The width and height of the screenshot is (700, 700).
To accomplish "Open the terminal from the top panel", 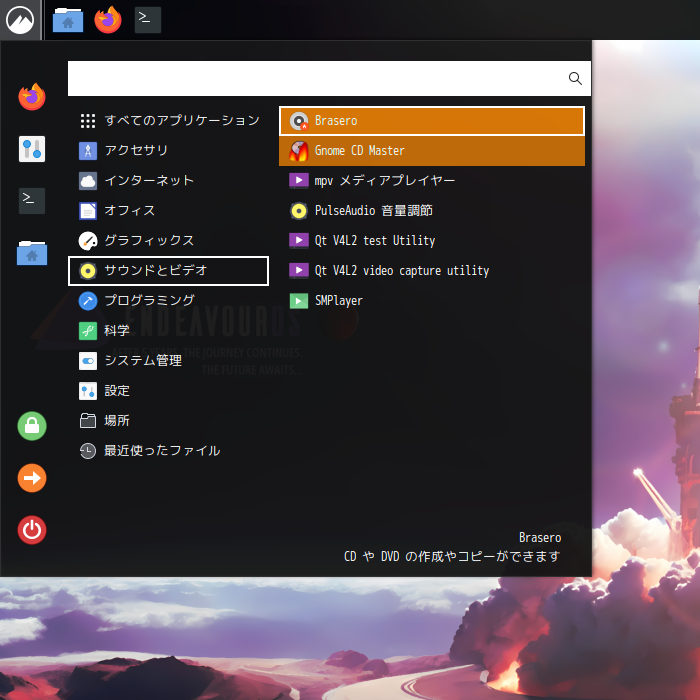I will tap(148, 20).
